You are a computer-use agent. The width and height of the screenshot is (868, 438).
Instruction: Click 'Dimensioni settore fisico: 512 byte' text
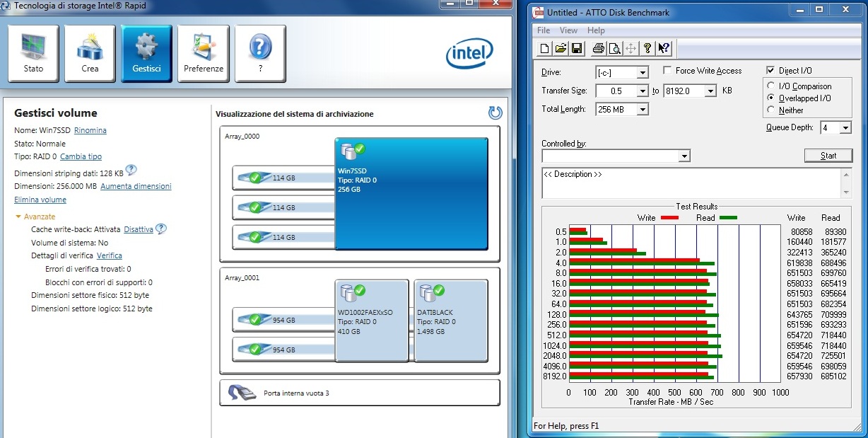[90, 295]
